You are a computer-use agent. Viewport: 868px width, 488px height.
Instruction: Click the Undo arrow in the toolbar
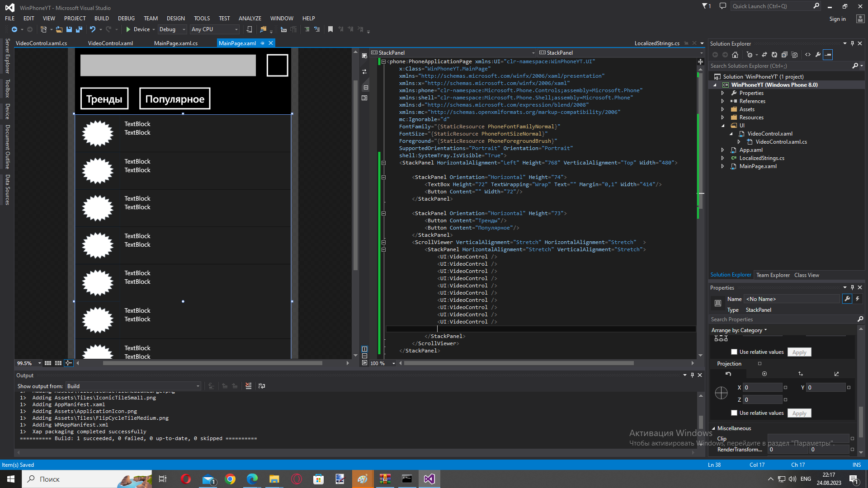[93, 29]
